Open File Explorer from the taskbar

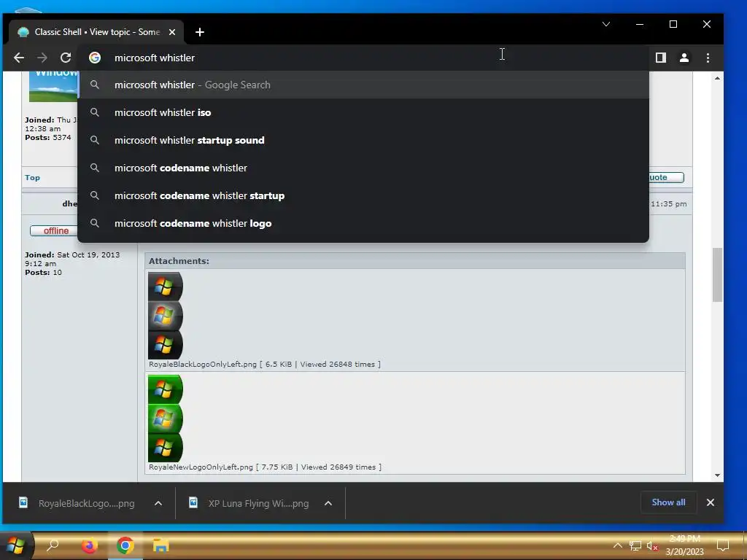tap(161, 545)
